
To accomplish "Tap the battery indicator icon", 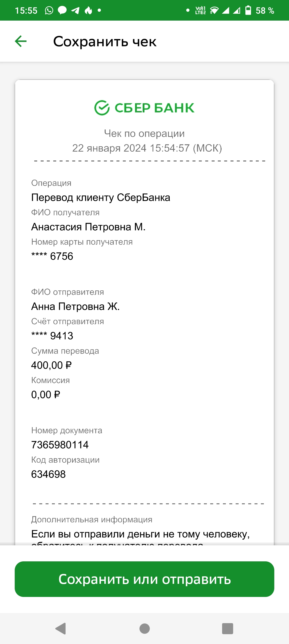I will [x=248, y=10].
